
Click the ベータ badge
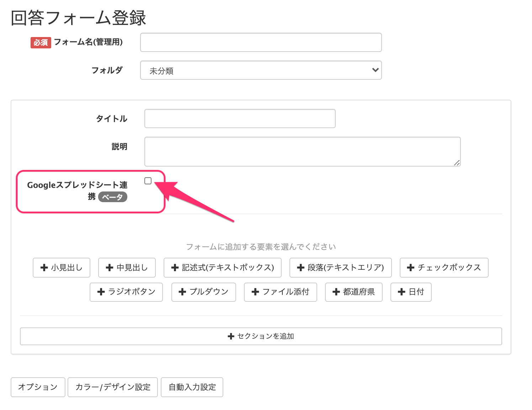click(113, 197)
